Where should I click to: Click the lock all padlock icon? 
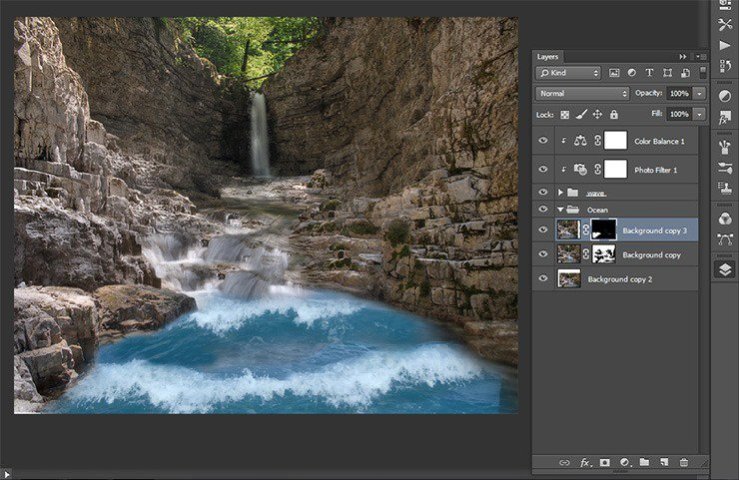tap(613, 115)
